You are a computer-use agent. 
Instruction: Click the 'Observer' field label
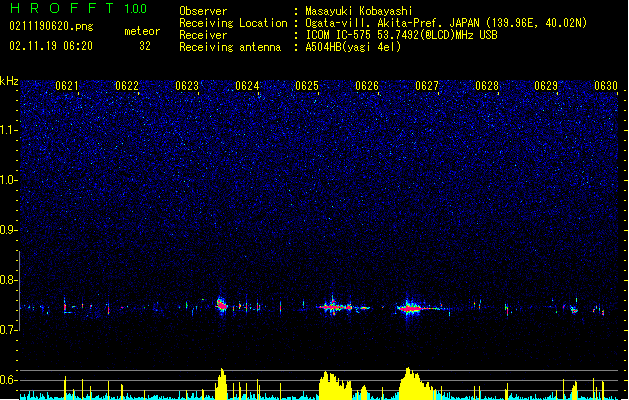(x=203, y=11)
